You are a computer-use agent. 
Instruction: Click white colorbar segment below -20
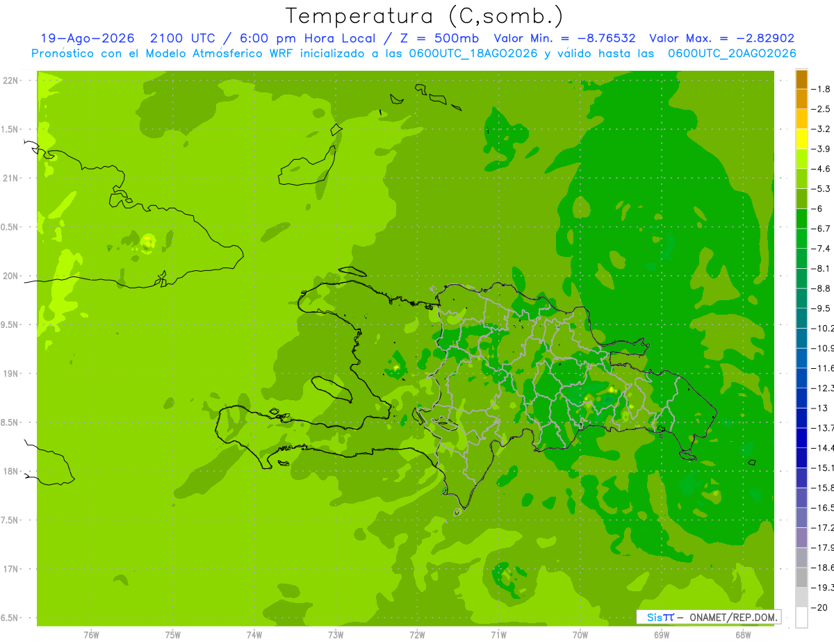coord(801,618)
